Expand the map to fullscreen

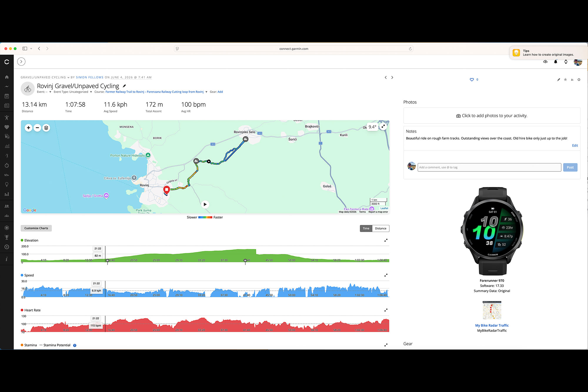point(383,126)
